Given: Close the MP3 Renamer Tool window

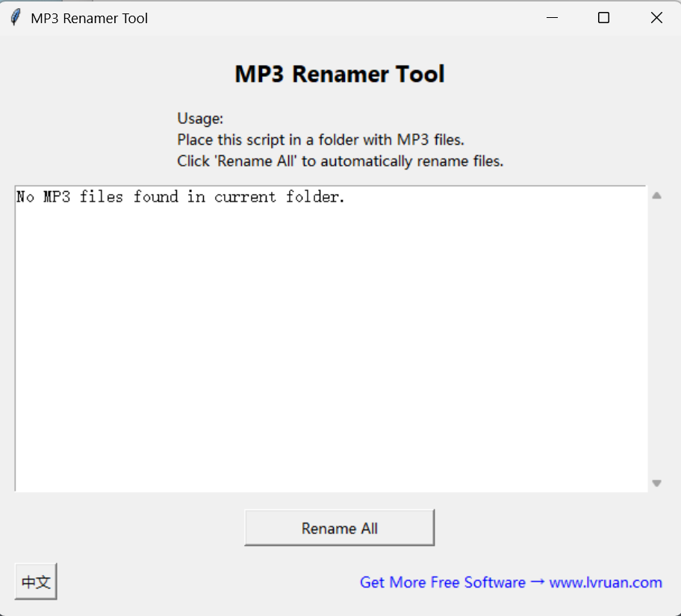Looking at the screenshot, I should [x=656, y=17].
